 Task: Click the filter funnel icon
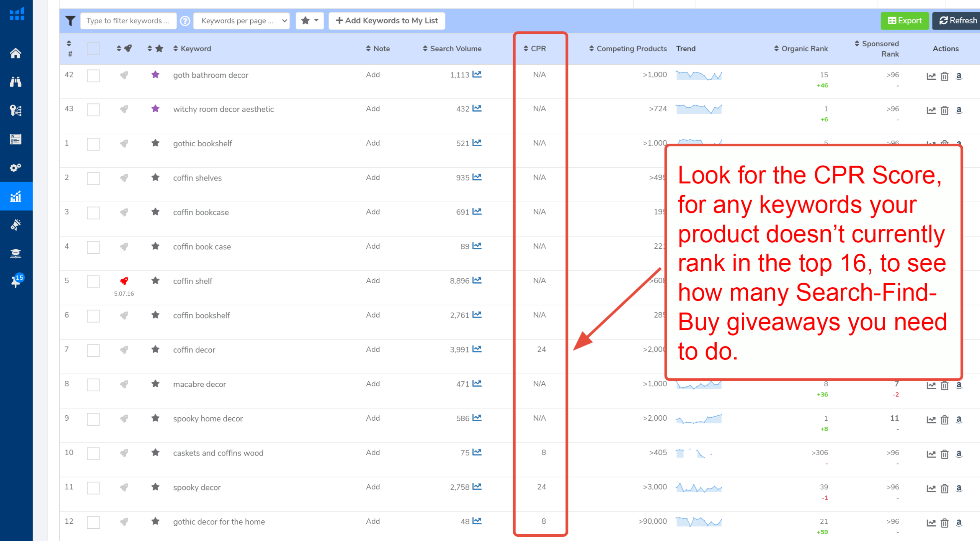(70, 21)
